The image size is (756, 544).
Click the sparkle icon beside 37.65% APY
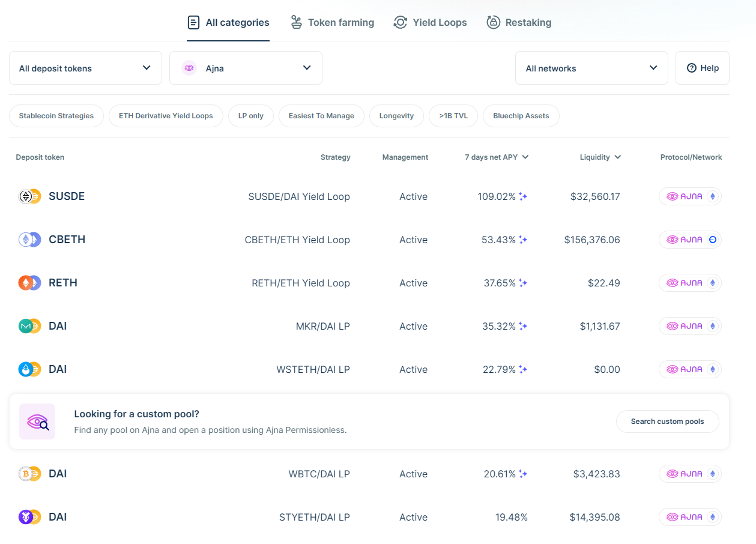pos(523,283)
